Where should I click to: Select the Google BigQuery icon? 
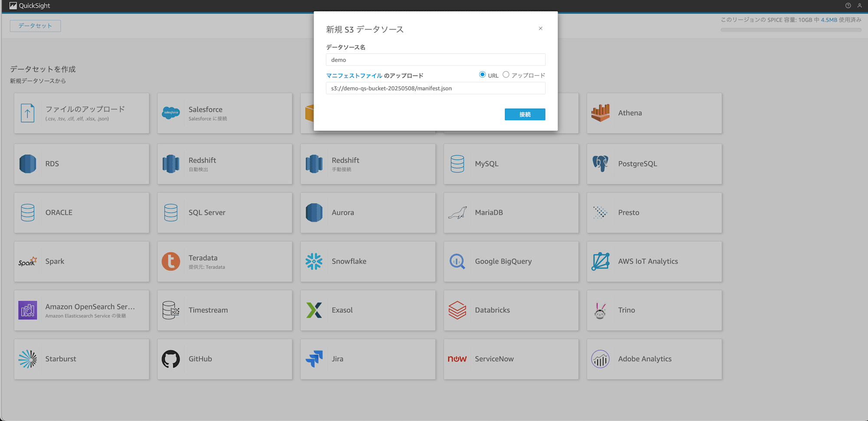[457, 261]
